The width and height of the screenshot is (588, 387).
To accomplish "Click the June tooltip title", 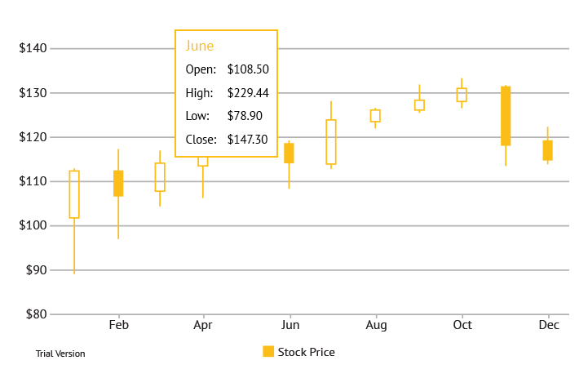I will click(x=200, y=46).
